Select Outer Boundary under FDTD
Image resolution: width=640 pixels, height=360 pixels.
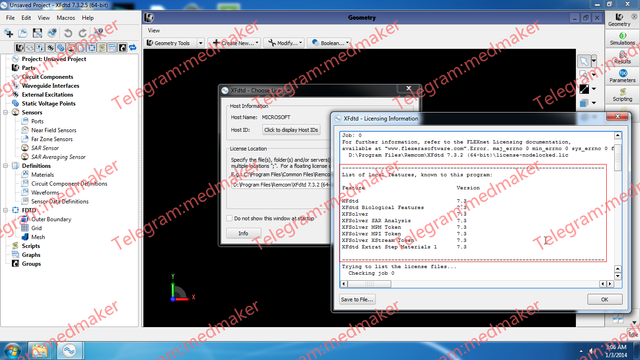pyautogui.click(x=51, y=219)
